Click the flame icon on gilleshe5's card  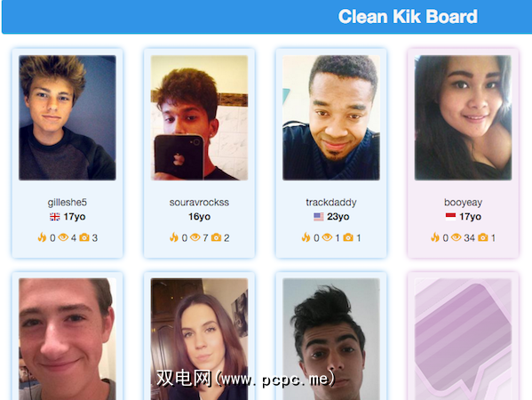coord(42,237)
